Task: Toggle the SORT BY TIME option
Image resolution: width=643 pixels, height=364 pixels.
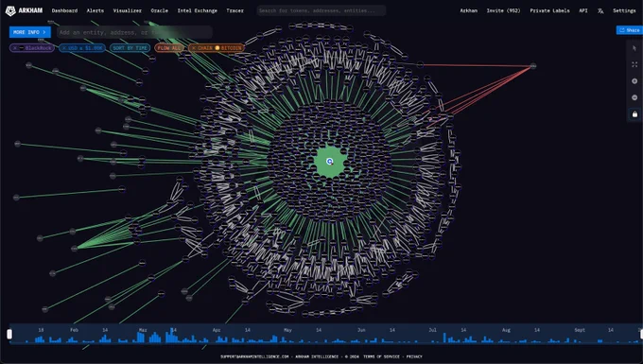Action: (x=130, y=48)
